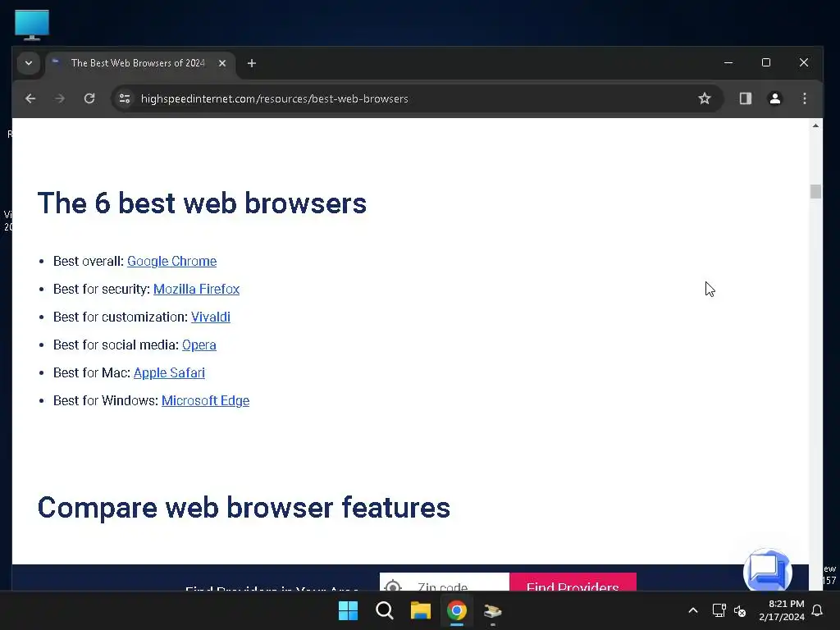Viewport: 840px width, 630px height.
Task: Follow the Vivaldi link
Action: click(x=211, y=317)
